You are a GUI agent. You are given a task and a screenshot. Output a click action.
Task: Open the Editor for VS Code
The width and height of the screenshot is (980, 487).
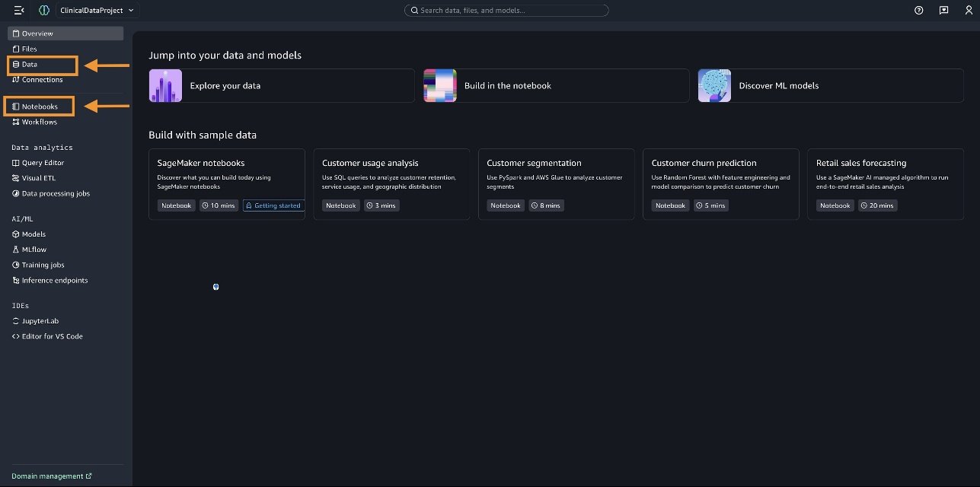pyautogui.click(x=47, y=336)
